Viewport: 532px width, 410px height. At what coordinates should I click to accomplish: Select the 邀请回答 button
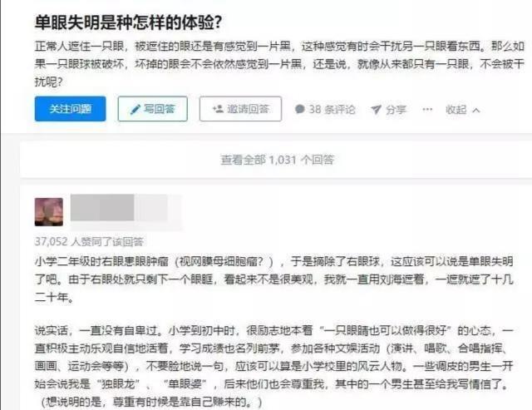click(240, 109)
